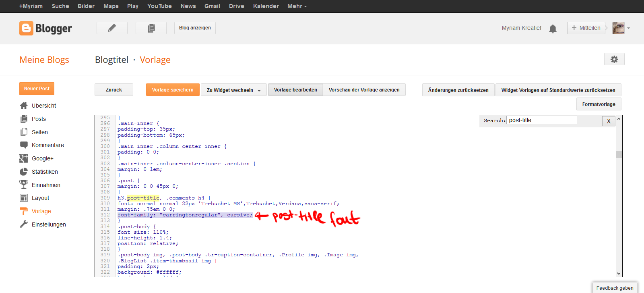Open the Mehr menu in top bar
Viewport: 644px width, 293px height.
[297, 6]
